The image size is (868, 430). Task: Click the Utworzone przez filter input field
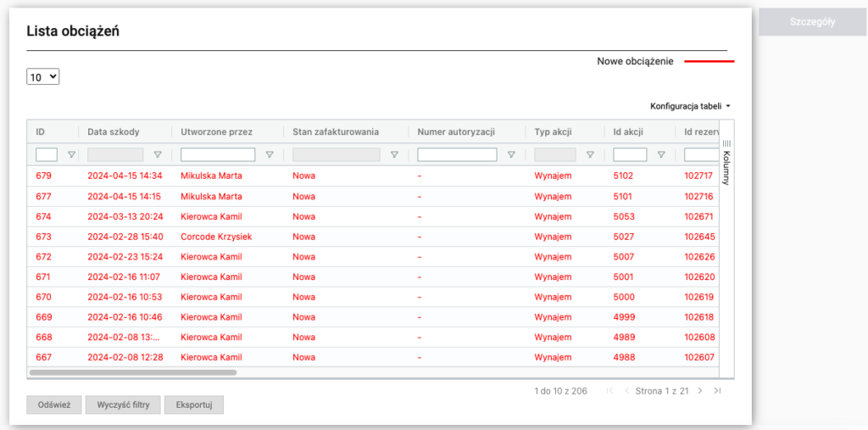pos(218,155)
